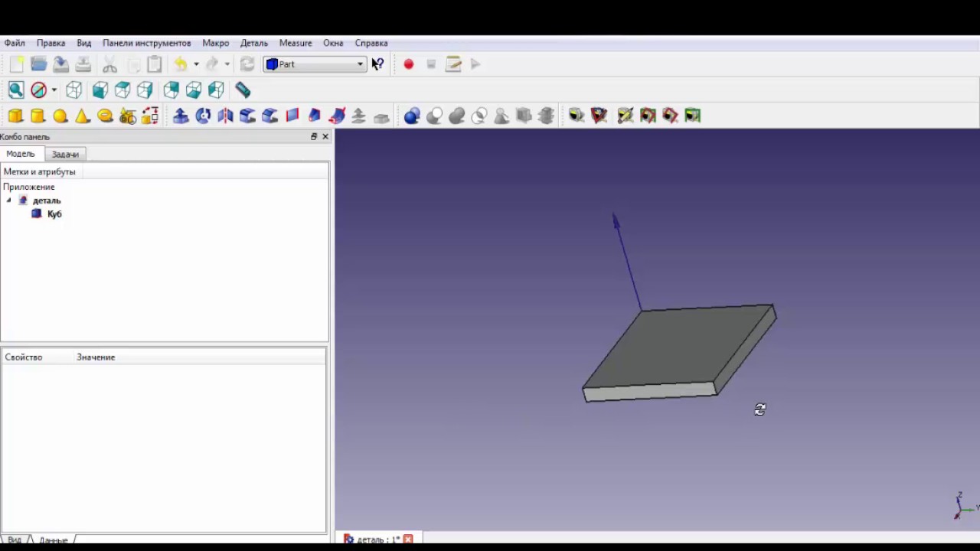This screenshot has width=980, height=551.
Task: Create a Torus primitive
Action: pos(105,116)
